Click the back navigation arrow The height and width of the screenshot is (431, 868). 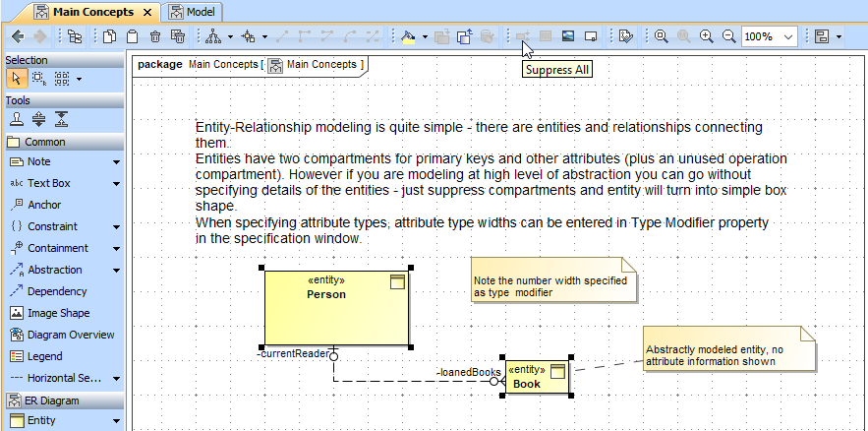tap(17, 36)
